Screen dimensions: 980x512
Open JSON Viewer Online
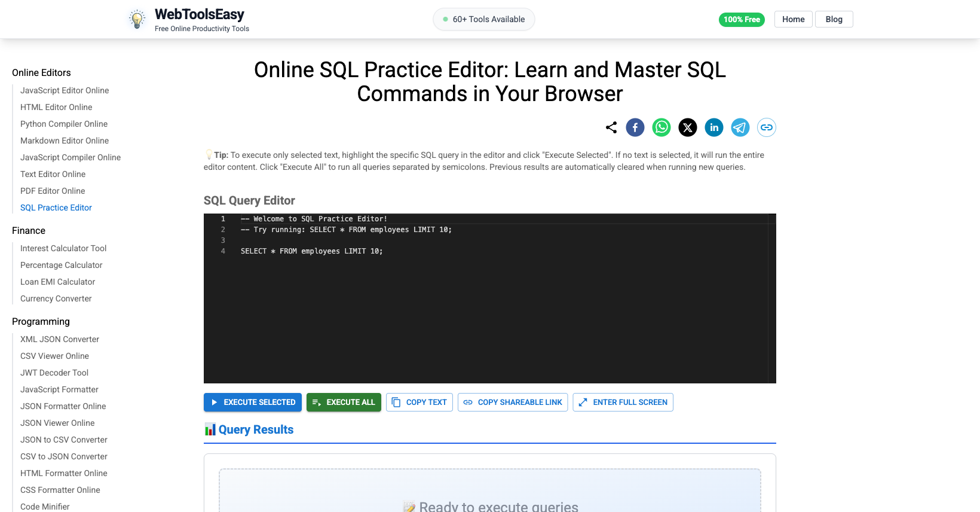(x=57, y=423)
